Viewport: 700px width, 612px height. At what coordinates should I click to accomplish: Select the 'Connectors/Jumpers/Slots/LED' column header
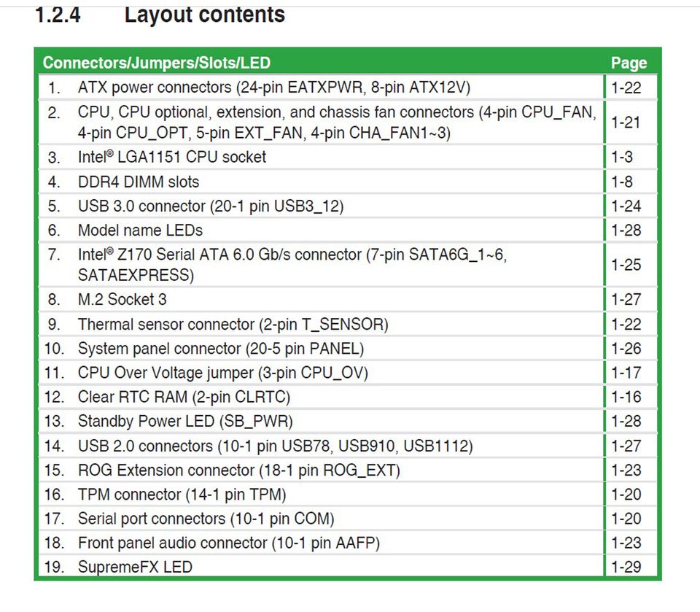157,63
